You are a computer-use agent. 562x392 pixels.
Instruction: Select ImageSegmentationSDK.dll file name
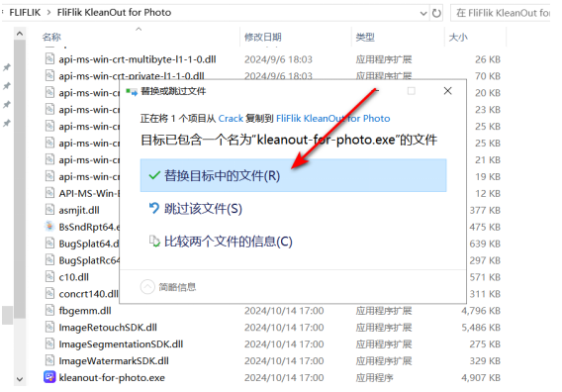click(x=121, y=343)
